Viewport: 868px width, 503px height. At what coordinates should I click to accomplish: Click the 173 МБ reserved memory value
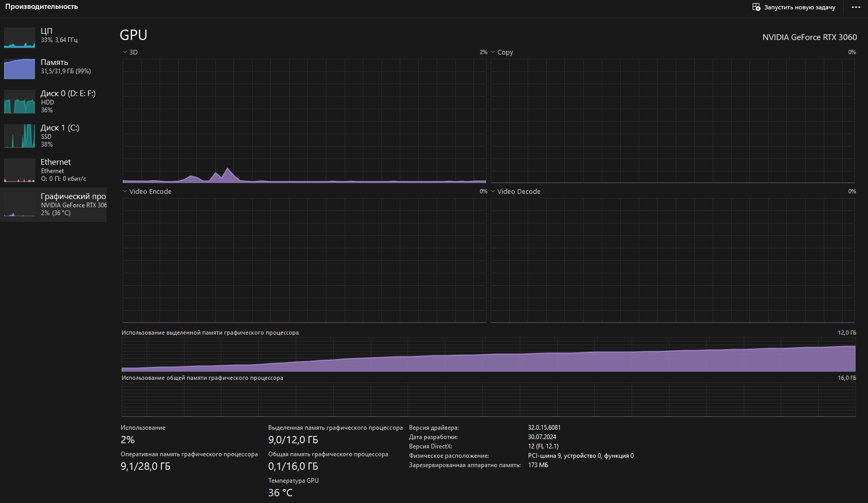(x=538, y=465)
